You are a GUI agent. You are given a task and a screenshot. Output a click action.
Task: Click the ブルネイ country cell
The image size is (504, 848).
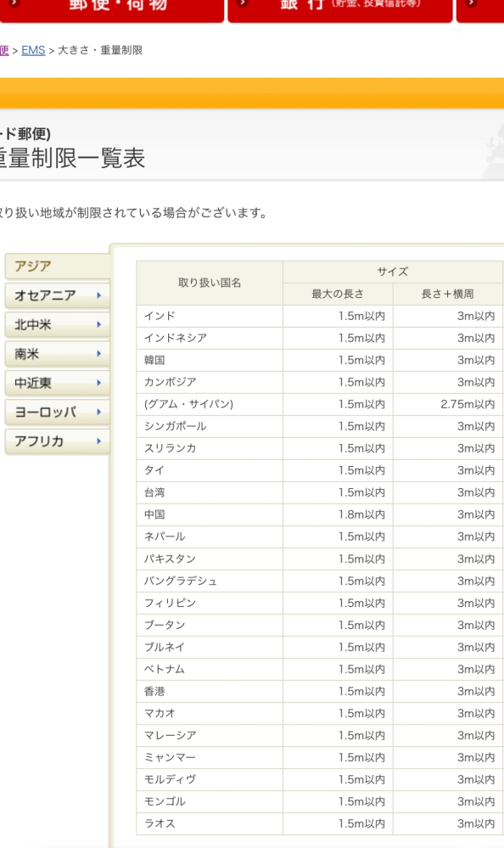tap(210, 648)
